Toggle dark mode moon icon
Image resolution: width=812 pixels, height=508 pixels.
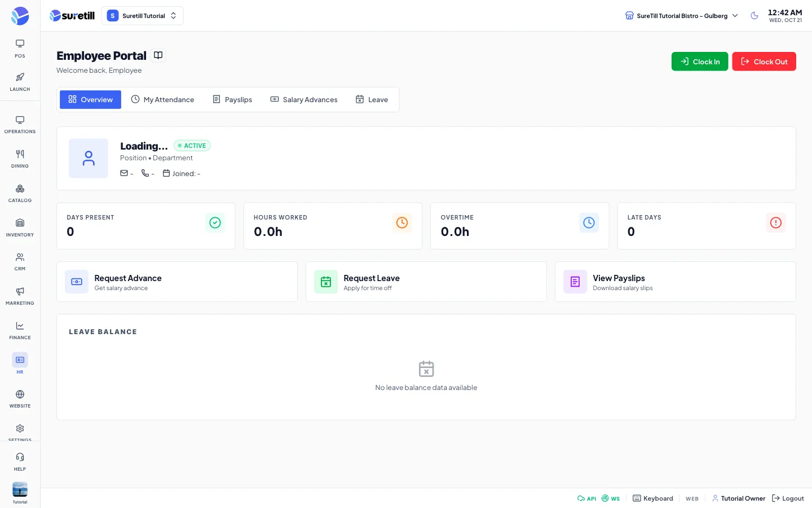754,16
